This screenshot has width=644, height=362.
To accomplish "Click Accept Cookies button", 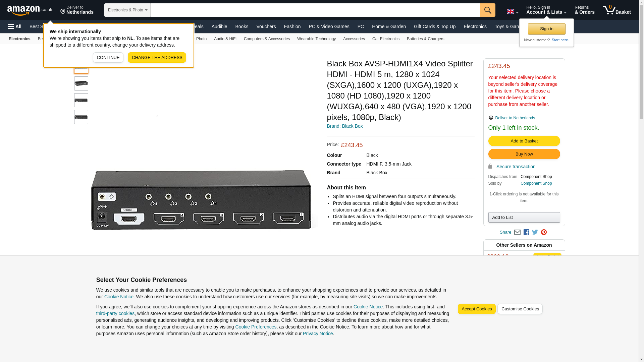I will pos(476,309).
